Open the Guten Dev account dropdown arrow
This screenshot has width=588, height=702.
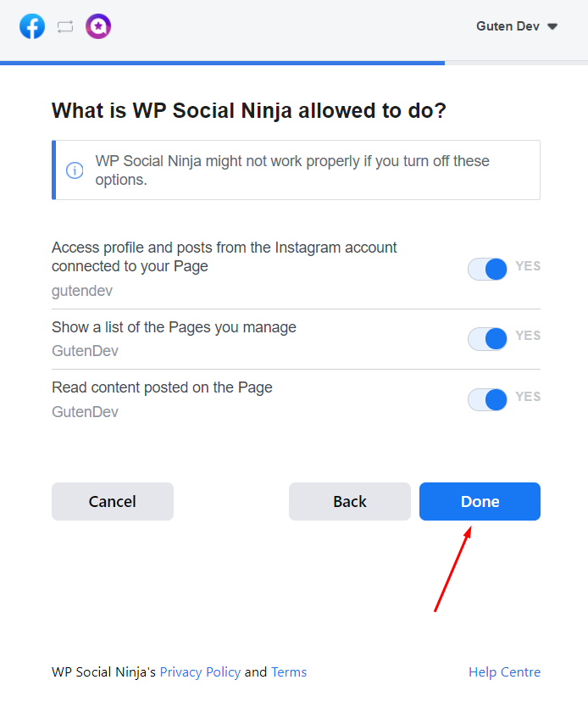552,27
